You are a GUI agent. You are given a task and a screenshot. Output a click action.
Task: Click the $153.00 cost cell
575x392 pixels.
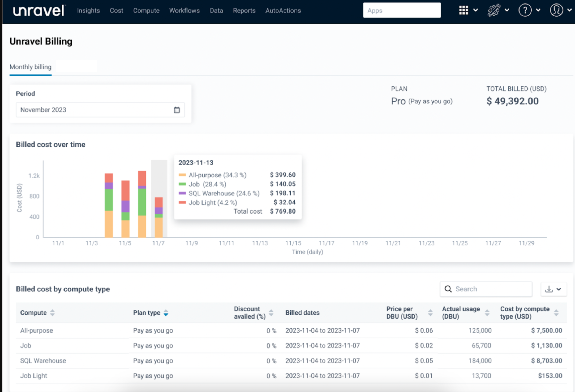(x=550, y=376)
